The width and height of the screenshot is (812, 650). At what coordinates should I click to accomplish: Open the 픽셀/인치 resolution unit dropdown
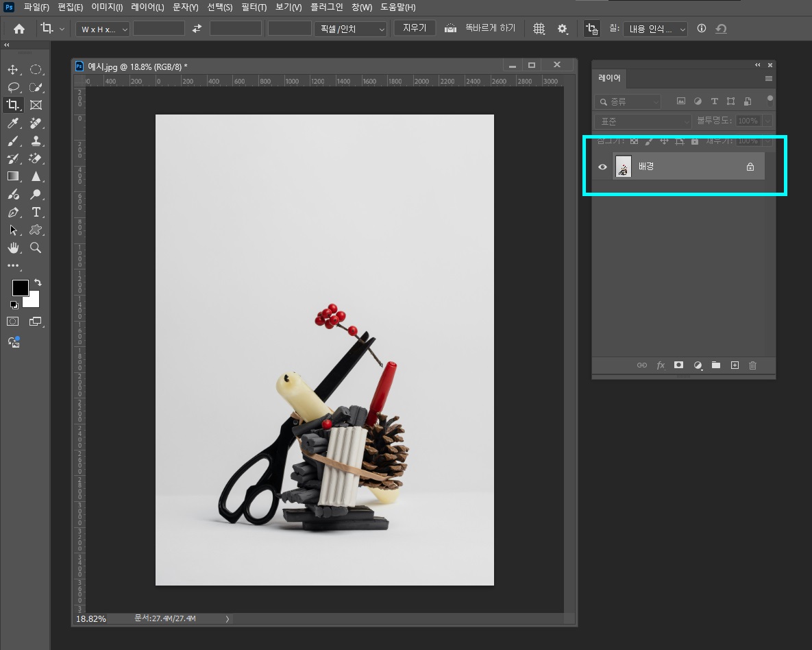coord(351,29)
